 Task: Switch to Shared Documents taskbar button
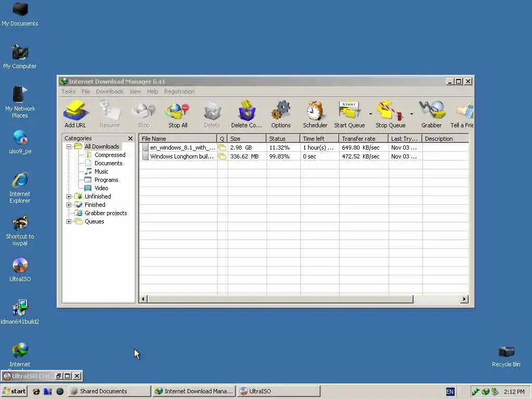pos(109,391)
